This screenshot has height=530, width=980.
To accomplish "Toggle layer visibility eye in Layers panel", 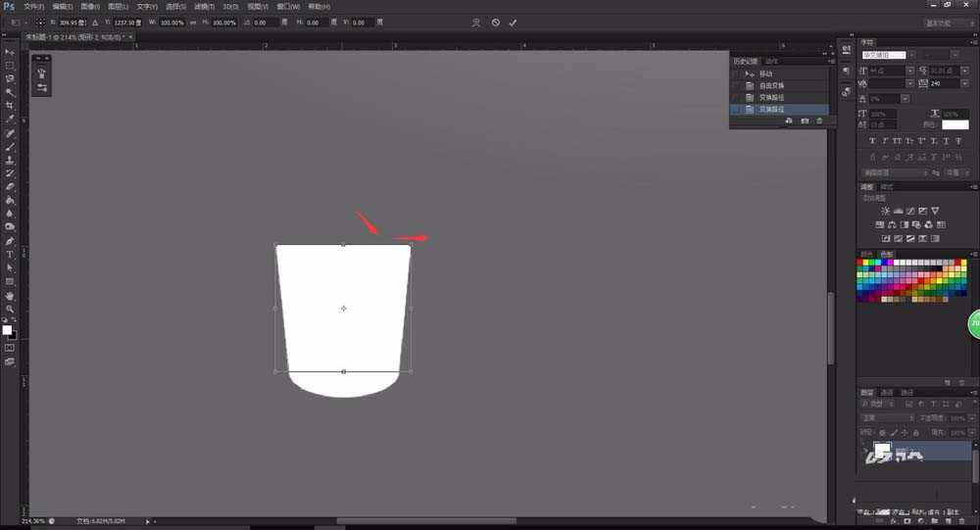I will (x=863, y=451).
